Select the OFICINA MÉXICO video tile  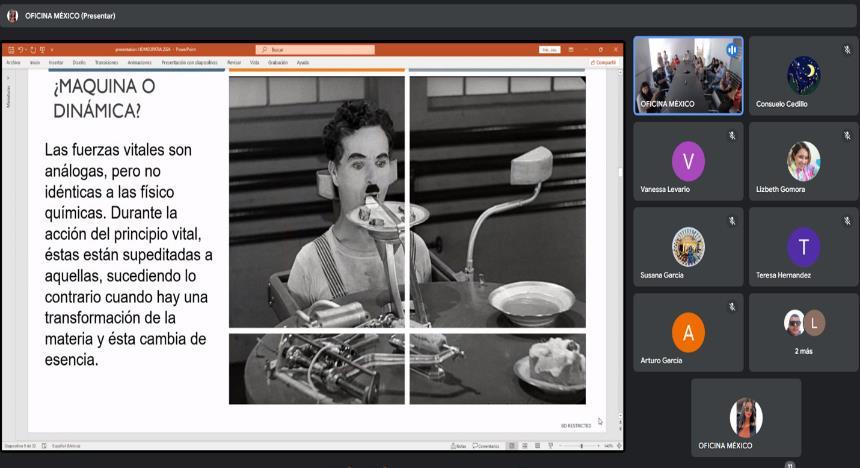coord(688,76)
